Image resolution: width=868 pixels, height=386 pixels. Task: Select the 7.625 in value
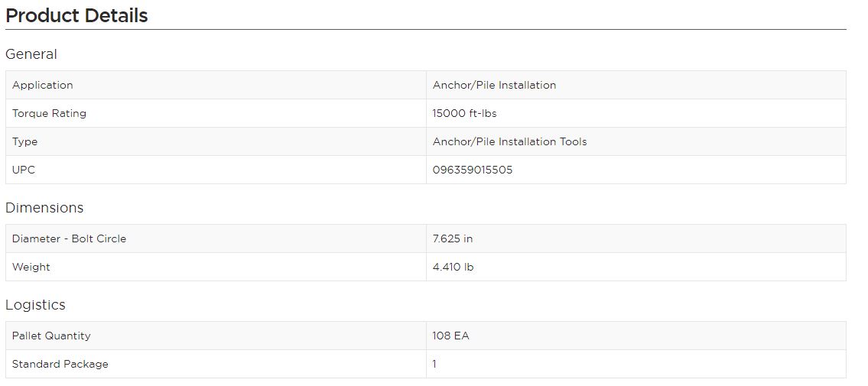click(x=453, y=239)
